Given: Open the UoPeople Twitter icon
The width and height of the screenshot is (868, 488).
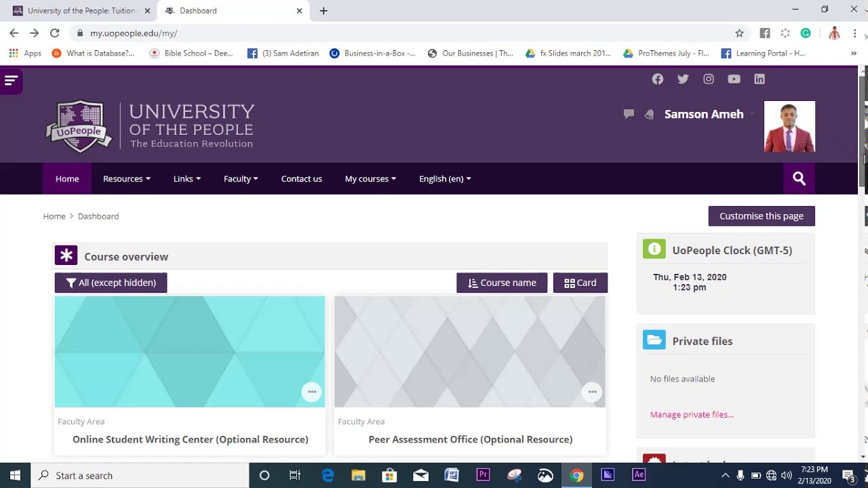Looking at the screenshot, I should tap(683, 79).
